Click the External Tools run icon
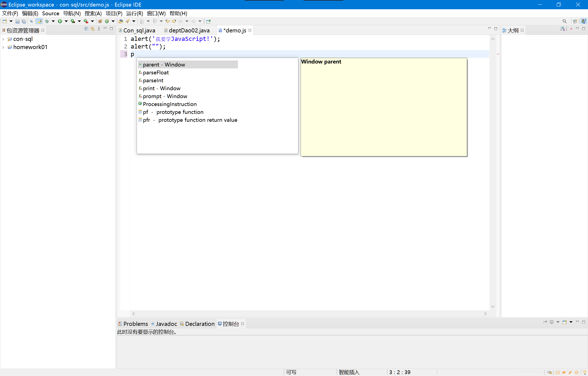The width and height of the screenshot is (588, 376). (86, 21)
